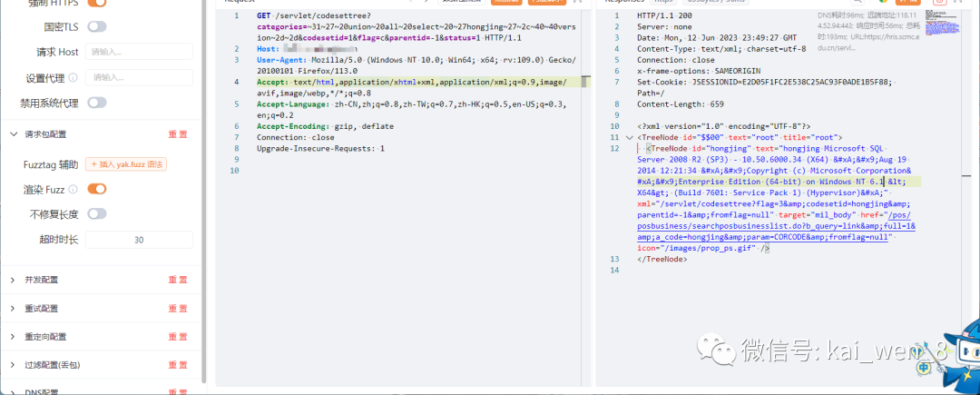Viewport: 980px width, 395px height.
Task: Click the Host header line in the request
Action: pos(307,49)
